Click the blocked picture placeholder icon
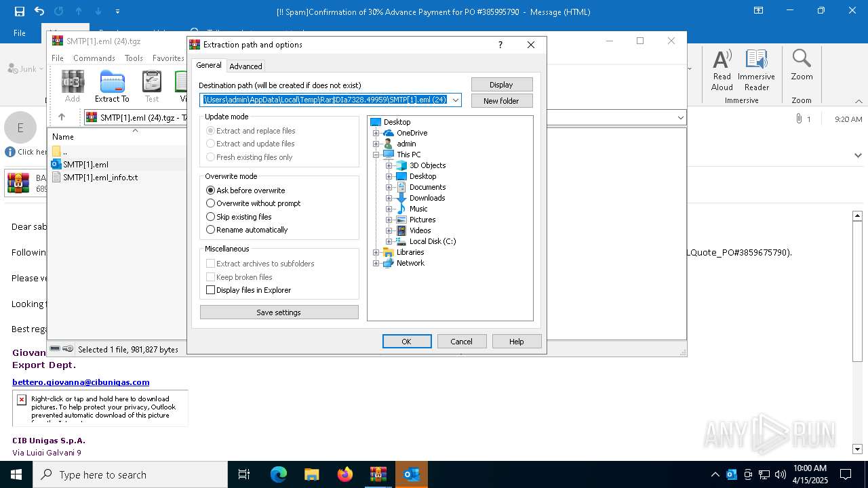The image size is (868, 488). [x=21, y=400]
